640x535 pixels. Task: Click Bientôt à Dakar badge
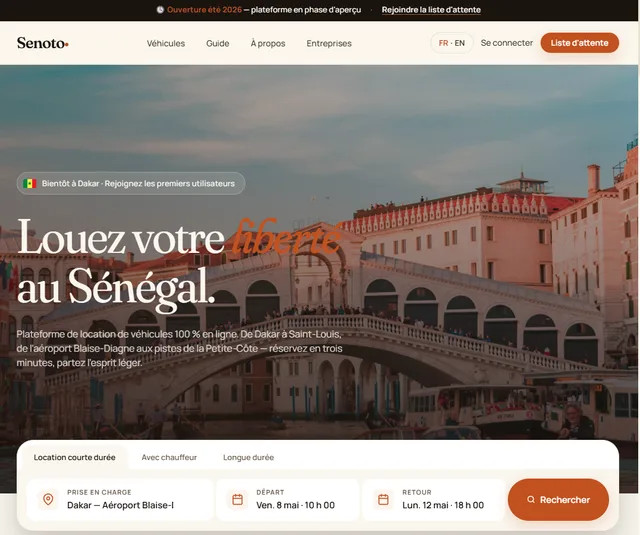(x=131, y=184)
